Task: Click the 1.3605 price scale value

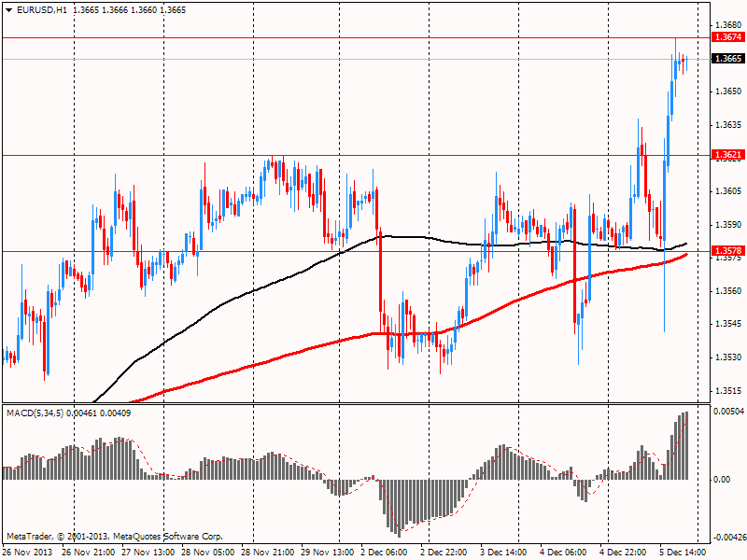Action: (729, 191)
